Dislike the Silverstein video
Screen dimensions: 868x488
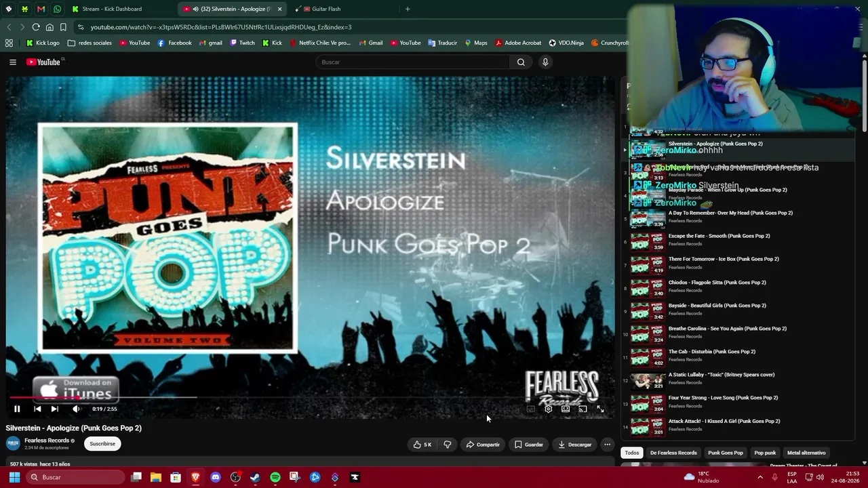coord(448,445)
